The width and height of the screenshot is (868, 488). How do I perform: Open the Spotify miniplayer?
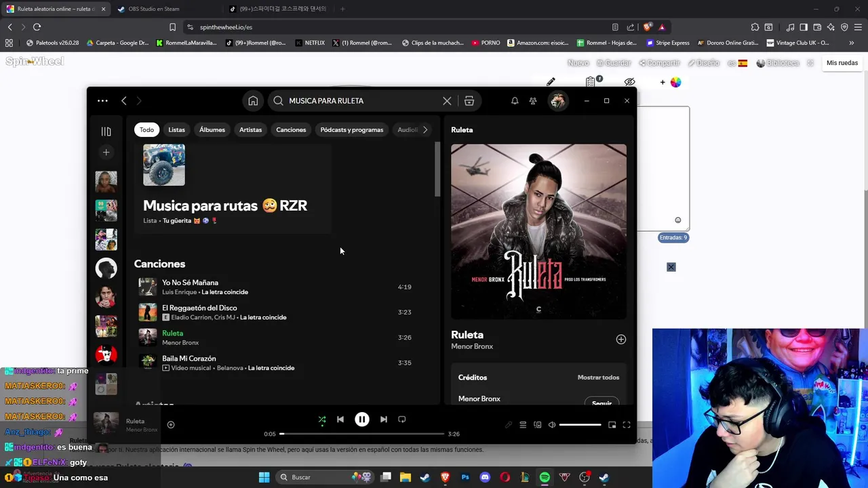pos(612,425)
